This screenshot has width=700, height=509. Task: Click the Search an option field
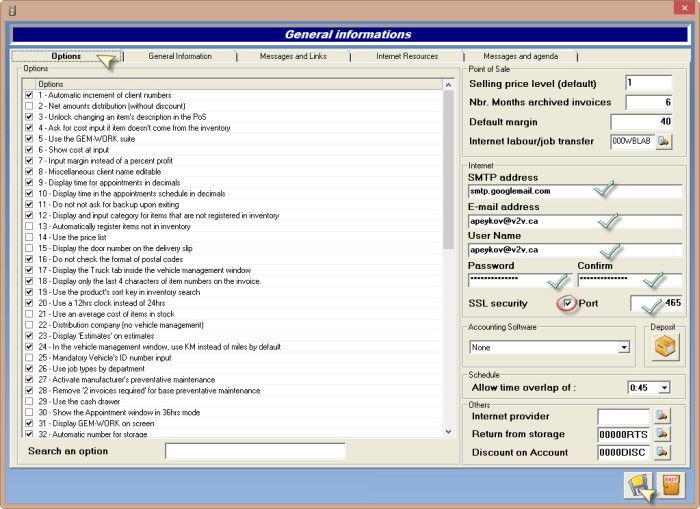point(255,451)
